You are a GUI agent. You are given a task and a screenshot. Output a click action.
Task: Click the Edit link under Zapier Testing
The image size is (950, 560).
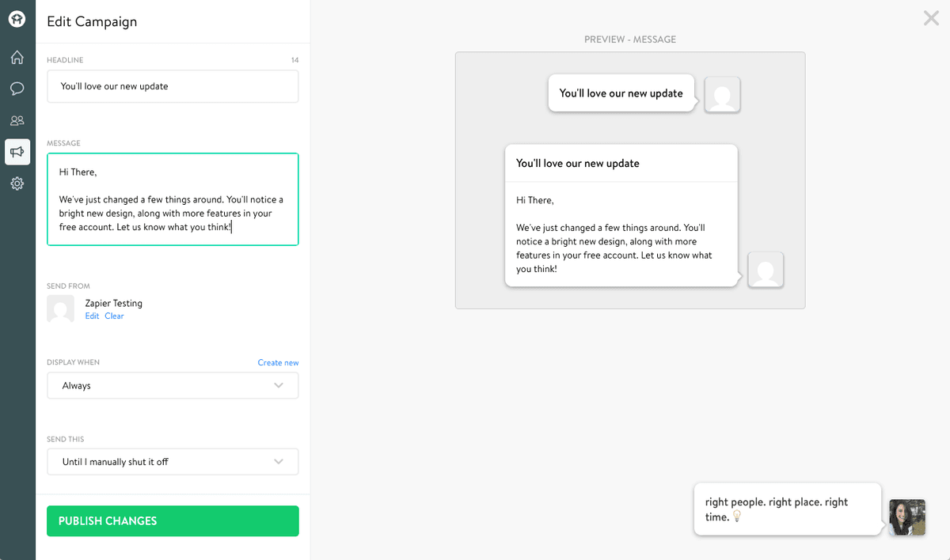click(x=93, y=316)
